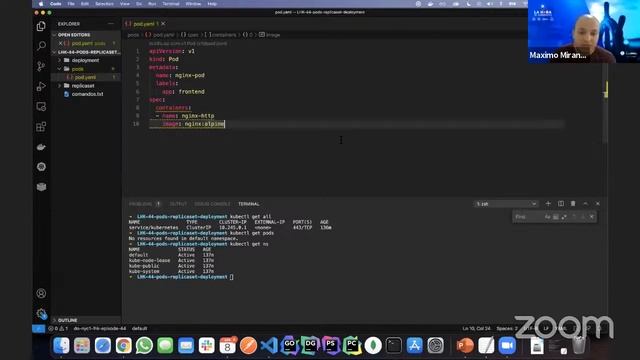Screen dimensions: 640x360
Task: Click the editor vertical scrollbar
Action: [x=605, y=102]
